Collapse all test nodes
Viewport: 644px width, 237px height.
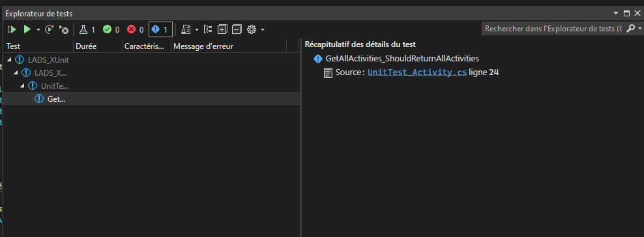pyautogui.click(x=237, y=29)
